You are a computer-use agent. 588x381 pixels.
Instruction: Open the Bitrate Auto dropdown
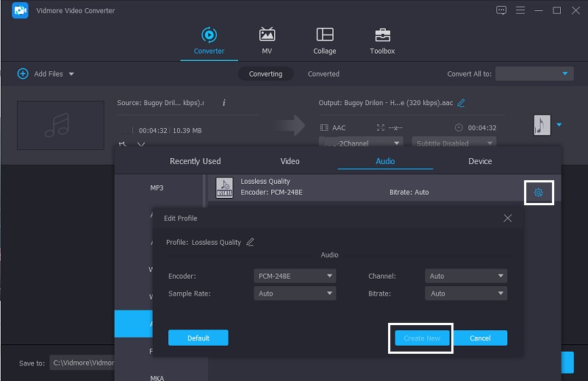(466, 293)
